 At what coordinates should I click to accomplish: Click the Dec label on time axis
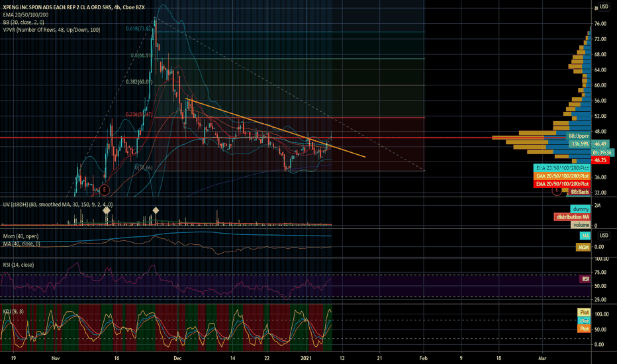(x=177, y=358)
